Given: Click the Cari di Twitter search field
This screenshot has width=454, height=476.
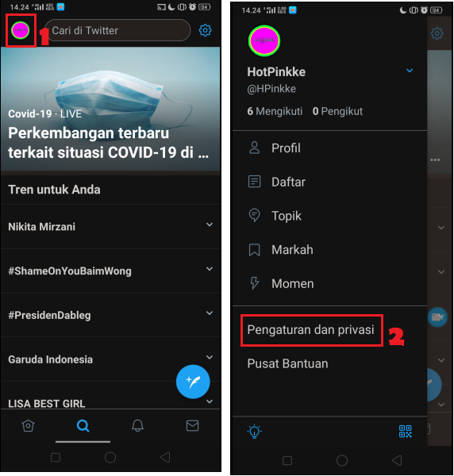Looking at the screenshot, I should coord(118,30).
